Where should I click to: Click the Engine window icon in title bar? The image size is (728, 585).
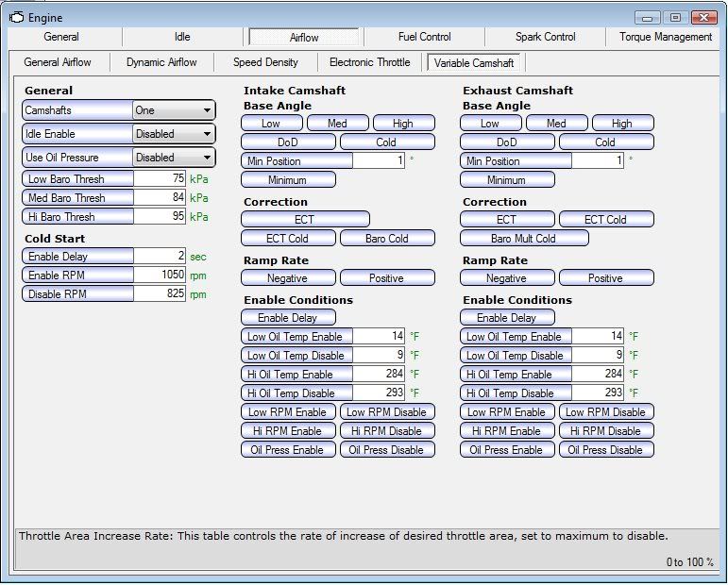[x=16, y=17]
